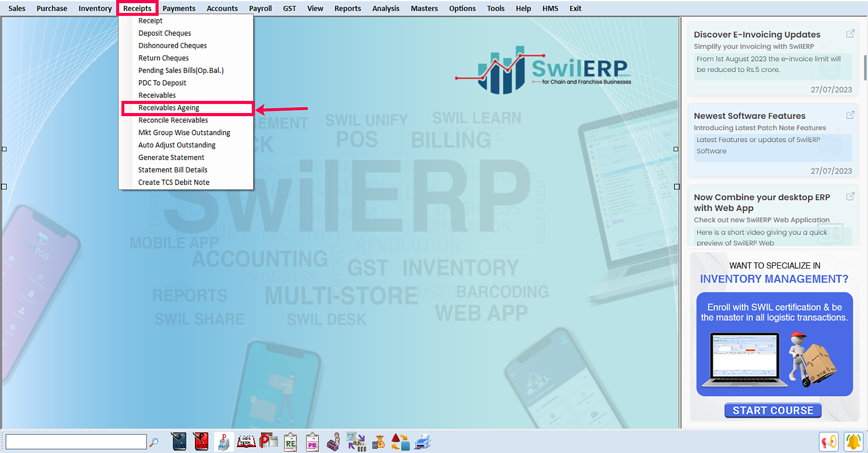This screenshot has width=868, height=453.
Task: Open the Analysis menu
Action: click(x=386, y=8)
